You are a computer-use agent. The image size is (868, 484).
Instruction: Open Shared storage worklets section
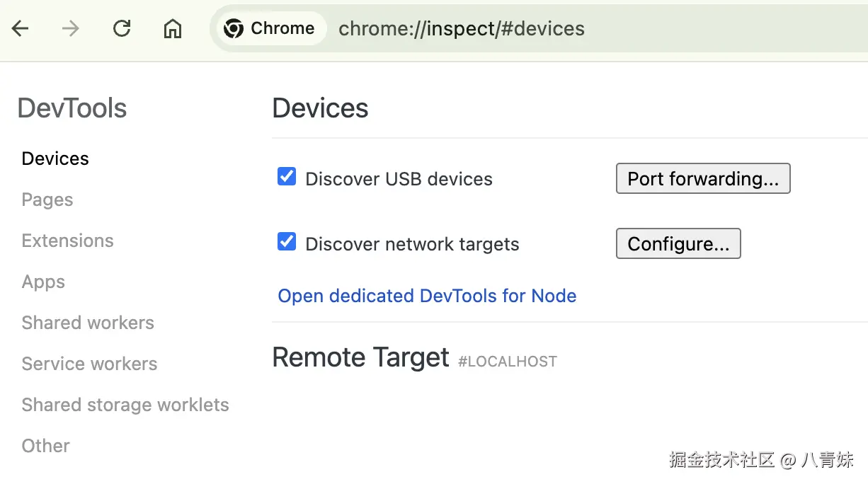pos(125,405)
